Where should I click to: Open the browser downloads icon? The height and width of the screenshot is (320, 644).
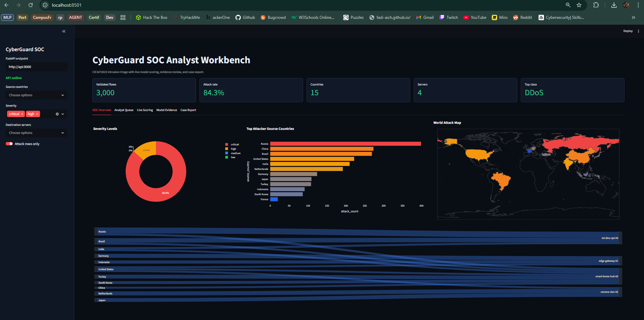(x=614, y=5)
